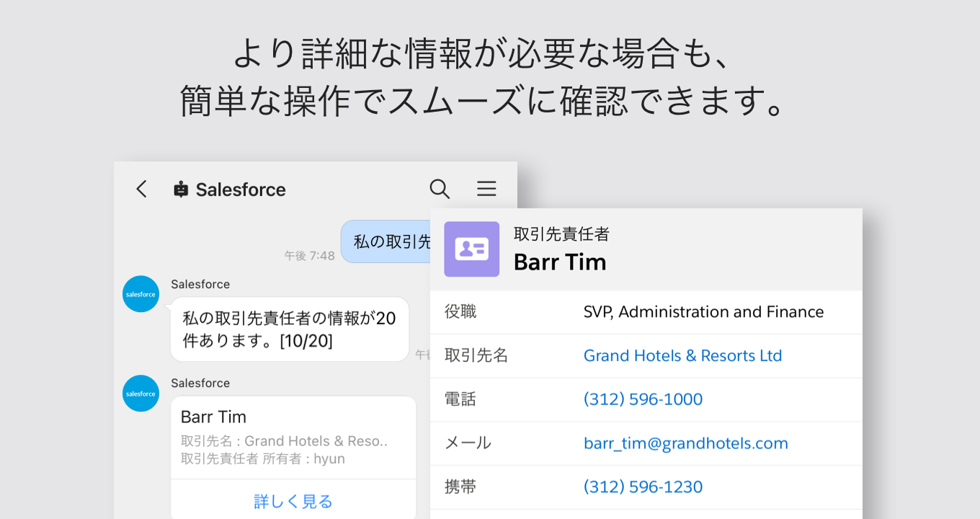Tap the back chevron in the chat header
Viewport: 980px width, 519px height.
coord(141,189)
